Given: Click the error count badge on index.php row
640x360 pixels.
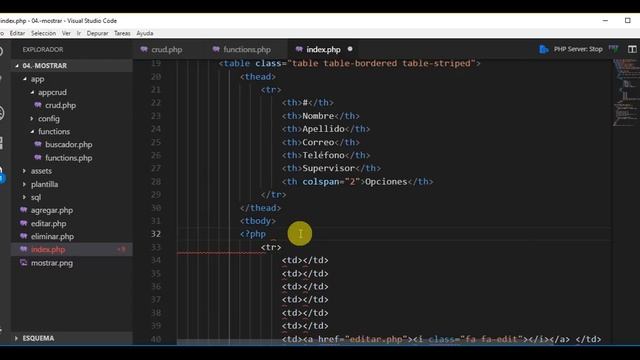Looking at the screenshot, I should (x=122, y=249).
